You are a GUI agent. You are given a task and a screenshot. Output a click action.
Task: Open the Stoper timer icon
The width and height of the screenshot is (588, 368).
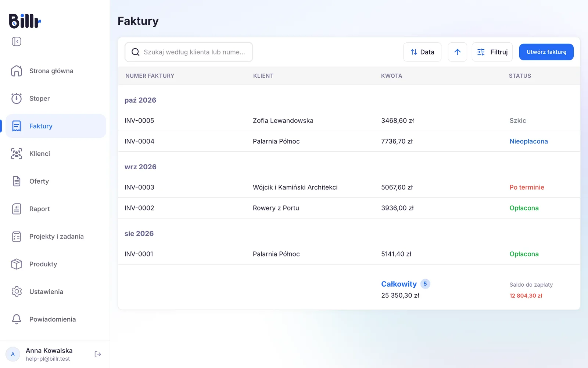(17, 98)
